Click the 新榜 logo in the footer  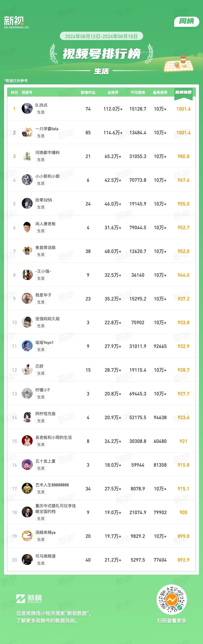click(x=29, y=599)
